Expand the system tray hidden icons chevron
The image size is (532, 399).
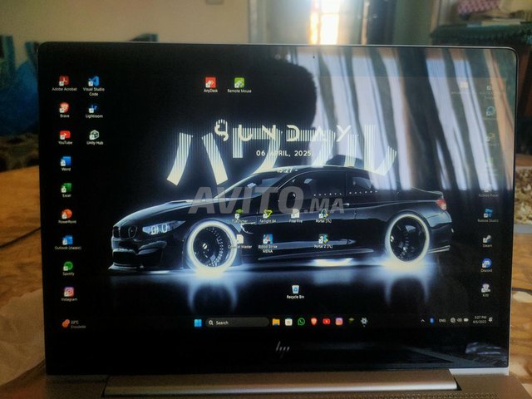[423, 321]
